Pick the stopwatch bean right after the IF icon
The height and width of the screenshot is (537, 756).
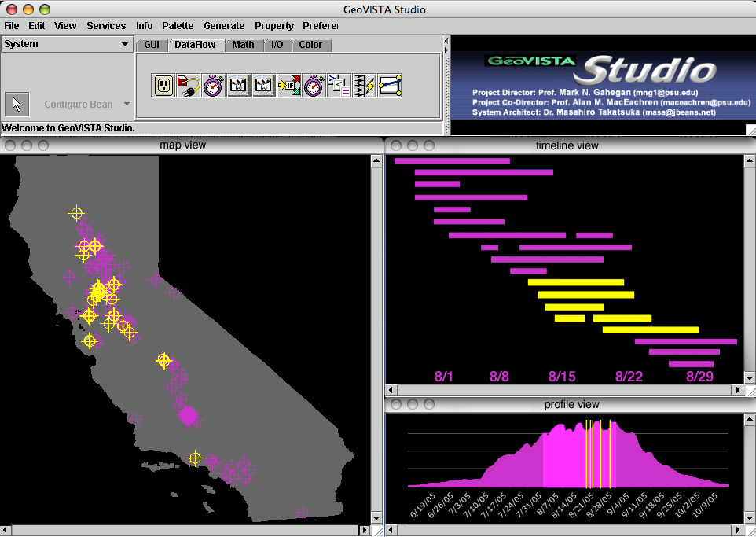(314, 86)
